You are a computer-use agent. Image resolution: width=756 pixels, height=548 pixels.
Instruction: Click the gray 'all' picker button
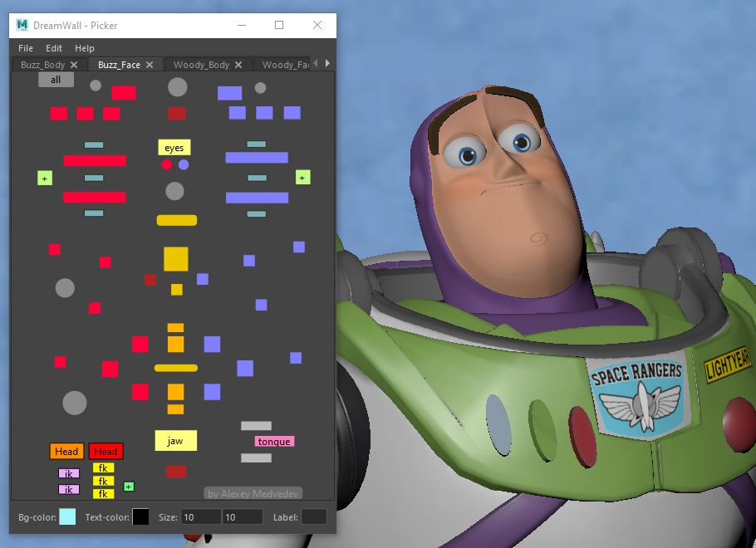[56, 80]
